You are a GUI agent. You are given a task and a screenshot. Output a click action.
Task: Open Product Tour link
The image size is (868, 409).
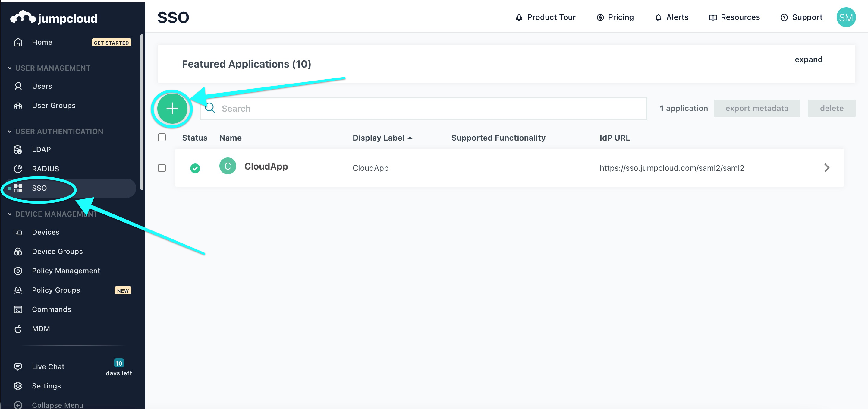pos(551,17)
